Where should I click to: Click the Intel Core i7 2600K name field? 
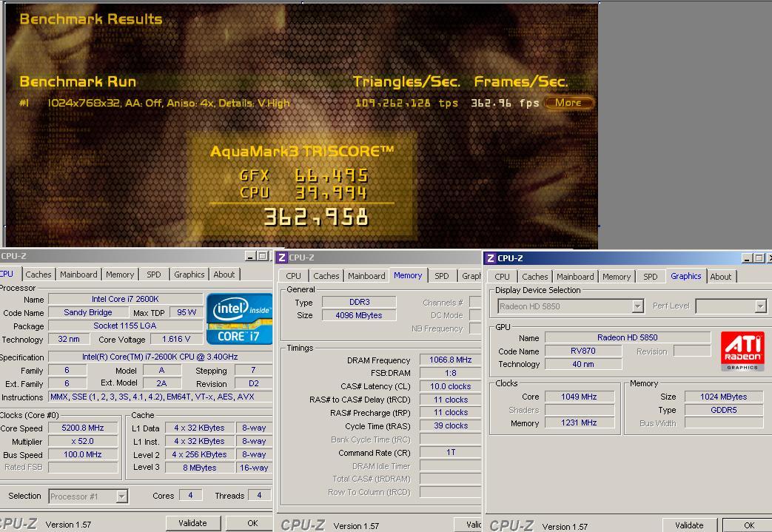pyautogui.click(x=126, y=299)
